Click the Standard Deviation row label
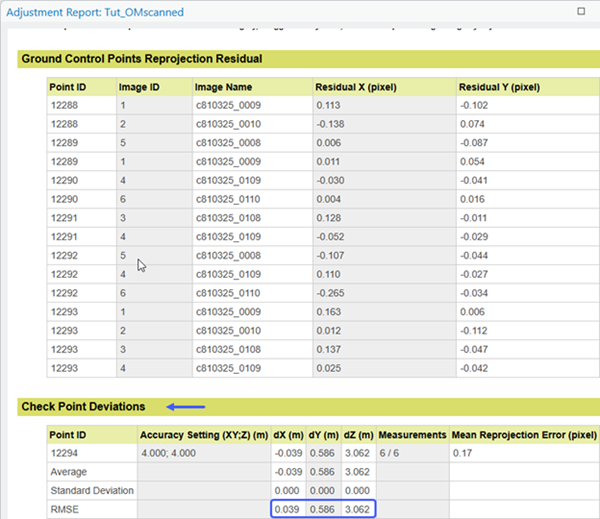Screen dimensions: 600x519 92,491
